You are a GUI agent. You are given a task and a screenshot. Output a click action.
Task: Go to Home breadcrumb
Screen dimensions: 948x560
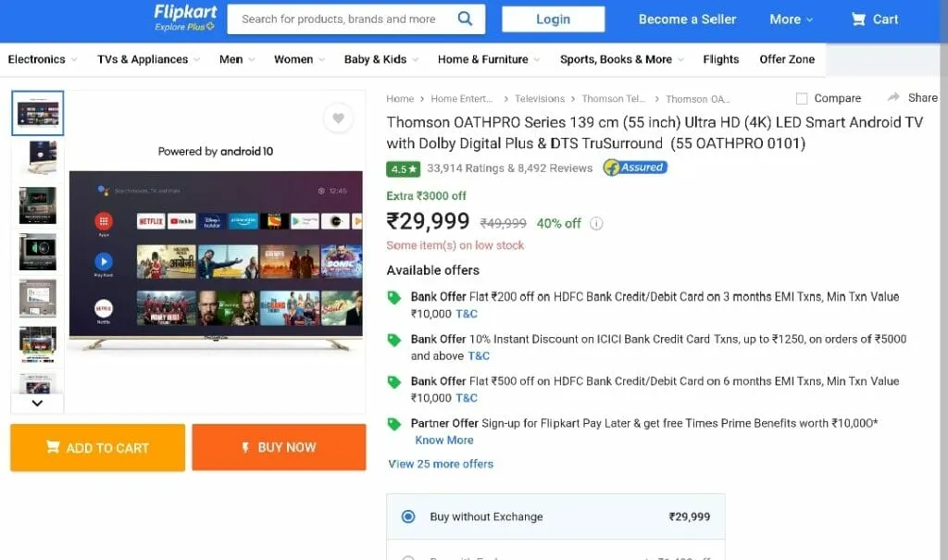[x=400, y=98]
